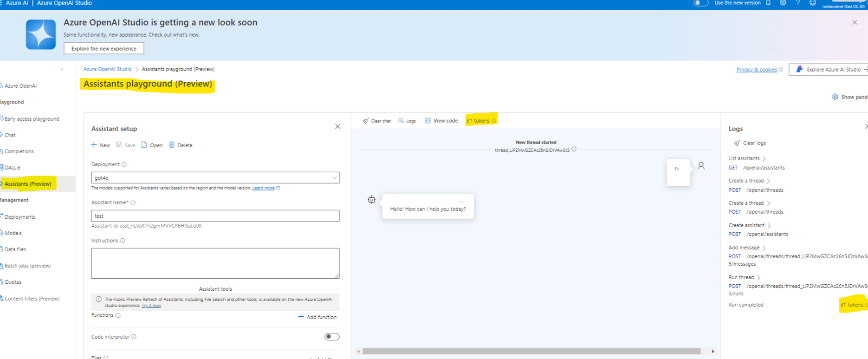Open Logs magnifier icon in chat toolbar
Screen dimensions: 868x359
click(401, 121)
